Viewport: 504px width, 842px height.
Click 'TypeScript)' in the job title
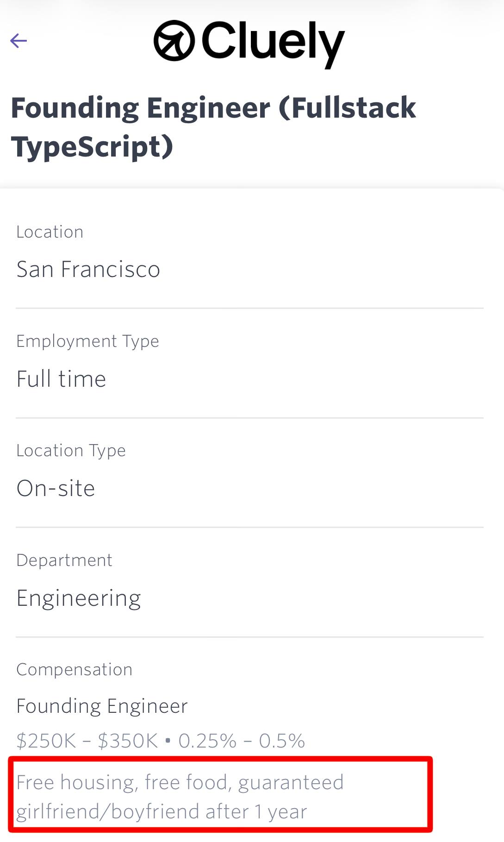tap(92, 147)
